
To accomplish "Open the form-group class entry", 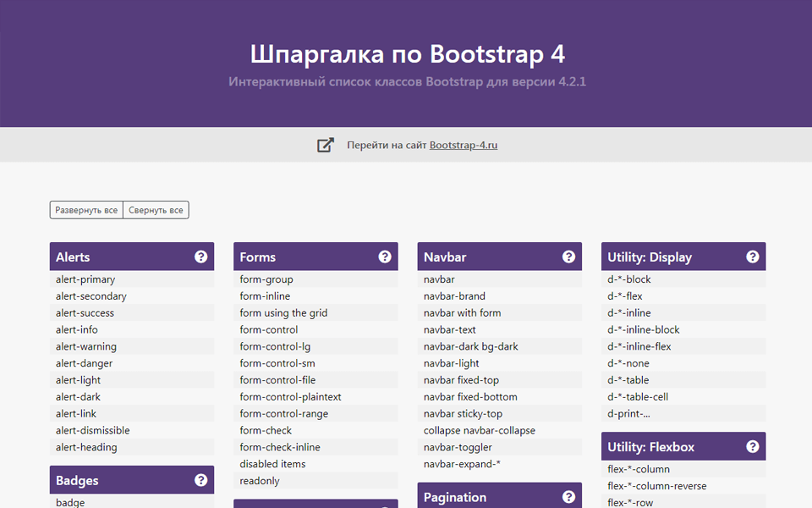I will coord(315,279).
